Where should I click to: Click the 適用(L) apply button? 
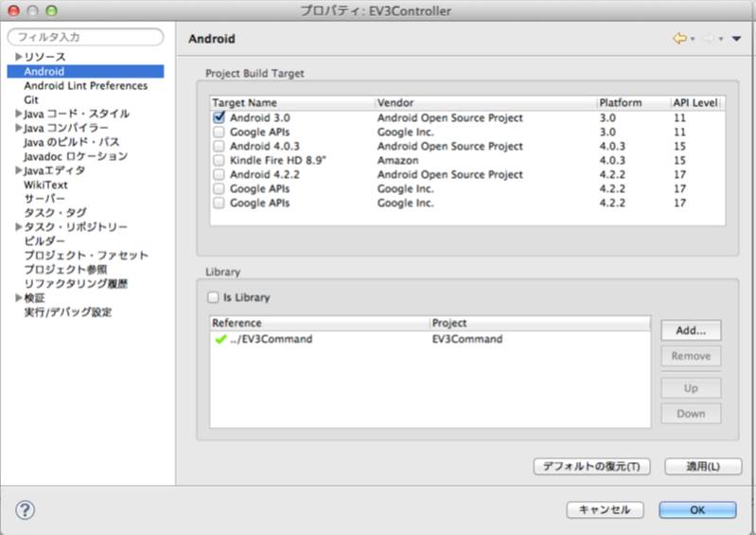pos(702,467)
